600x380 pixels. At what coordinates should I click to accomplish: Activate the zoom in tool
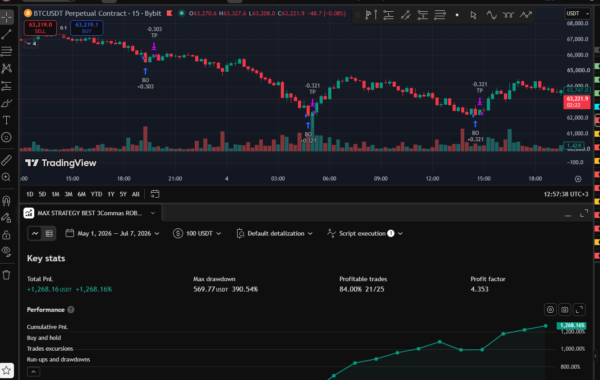pyautogui.click(x=7, y=177)
